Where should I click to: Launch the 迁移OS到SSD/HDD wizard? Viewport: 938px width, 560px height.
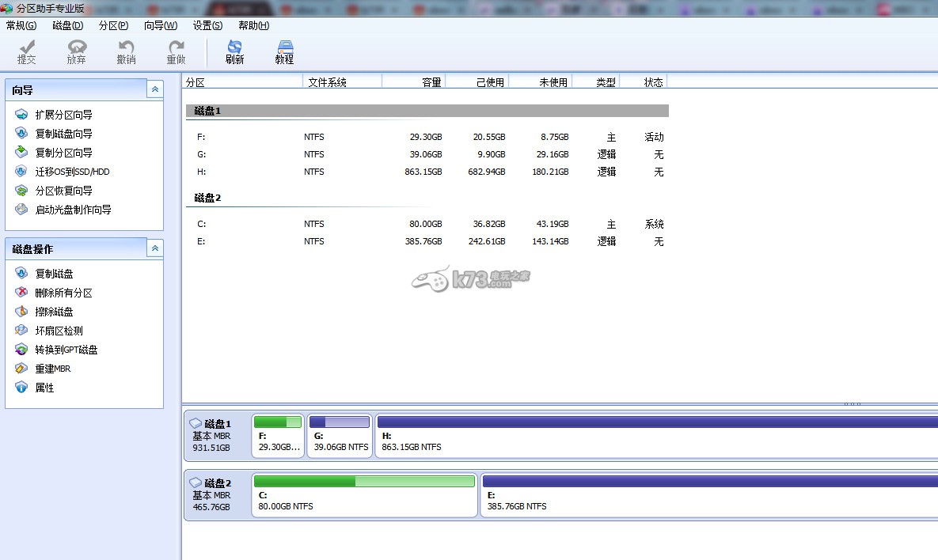[x=72, y=172]
